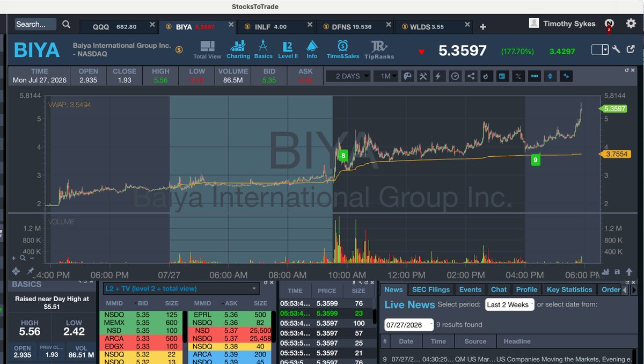Open the settings gear icon top right
644x364 pixels.
(x=631, y=23)
